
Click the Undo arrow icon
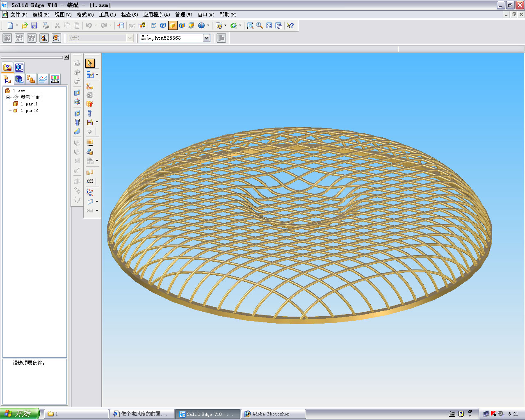[89, 25]
